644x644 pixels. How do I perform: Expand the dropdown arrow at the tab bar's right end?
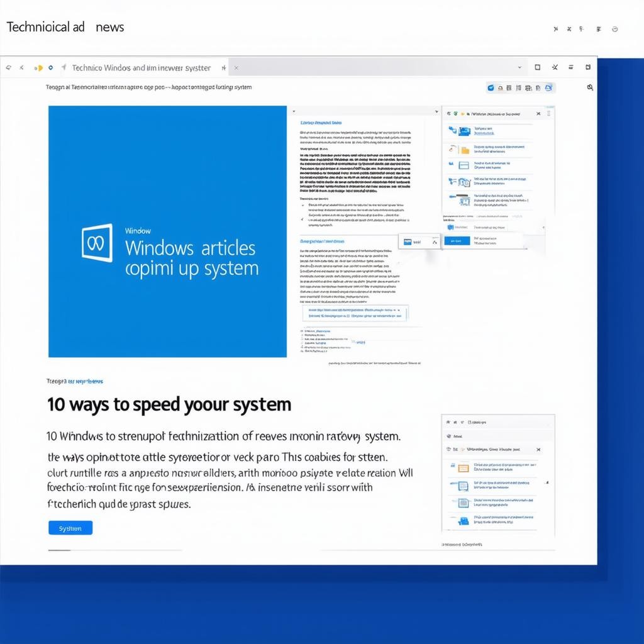(x=519, y=67)
